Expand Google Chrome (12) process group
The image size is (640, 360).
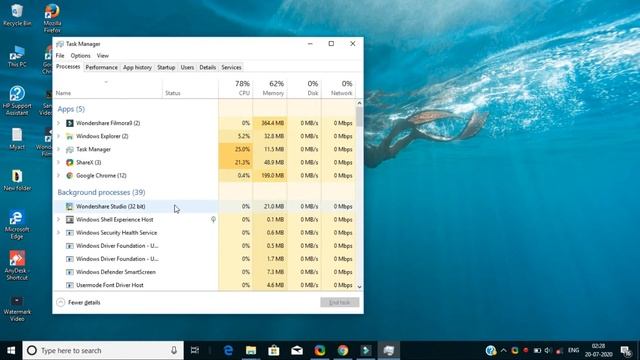[59, 176]
